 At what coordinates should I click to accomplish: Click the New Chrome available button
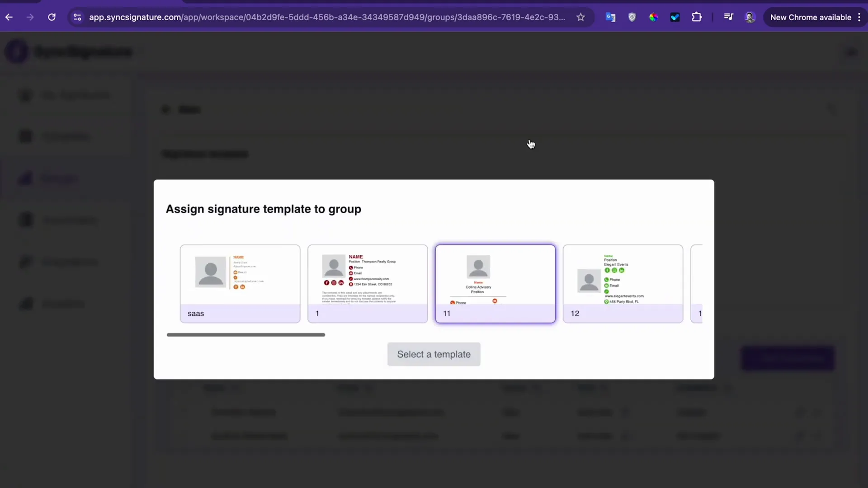click(810, 17)
